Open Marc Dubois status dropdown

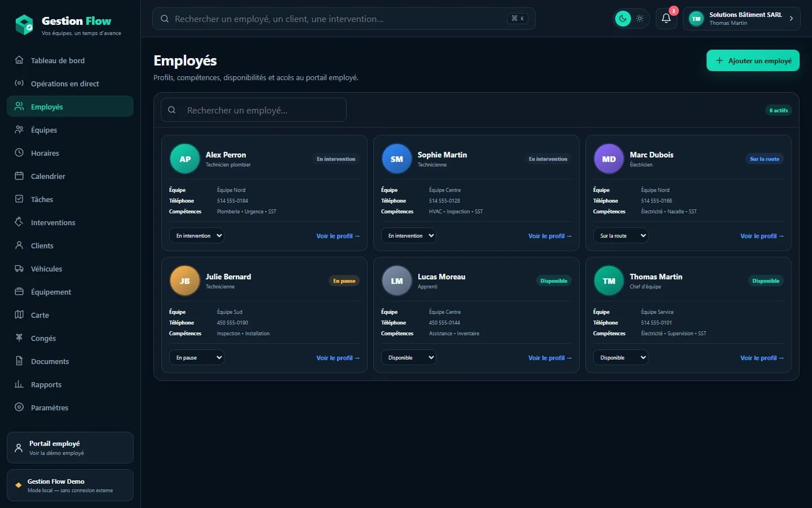pos(621,235)
